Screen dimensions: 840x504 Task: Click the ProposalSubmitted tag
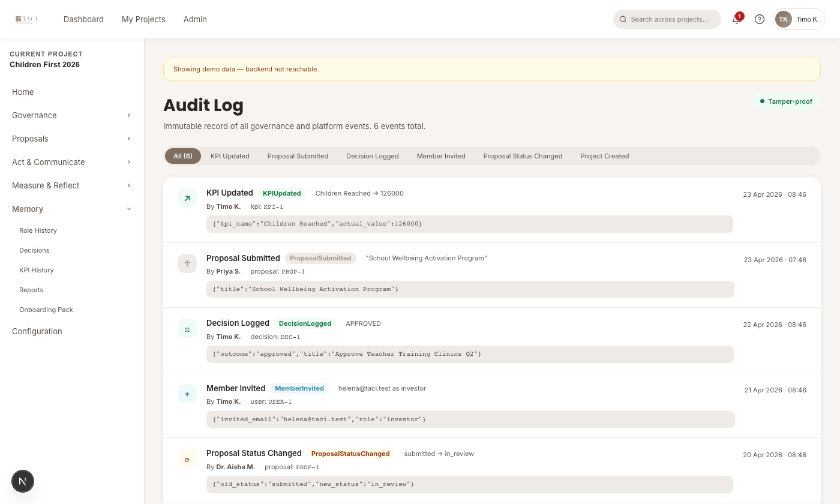tap(320, 258)
